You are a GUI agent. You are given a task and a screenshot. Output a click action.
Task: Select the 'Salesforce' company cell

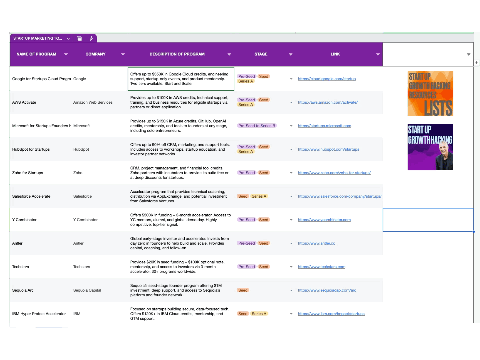[x=99, y=196]
